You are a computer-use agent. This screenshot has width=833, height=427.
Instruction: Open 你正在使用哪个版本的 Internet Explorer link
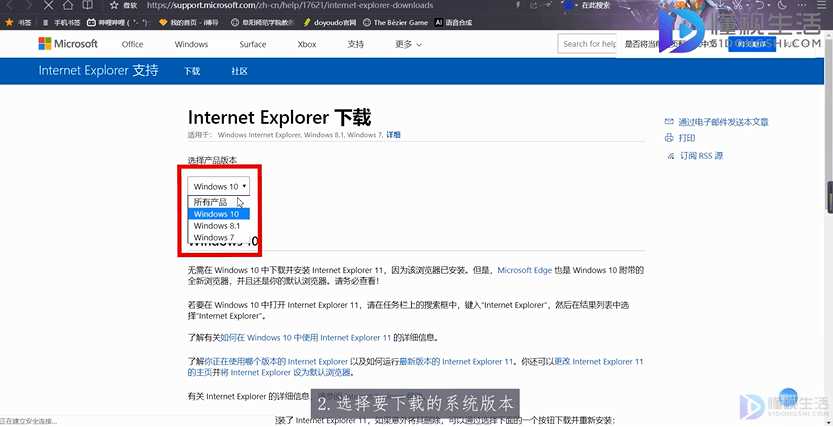276,361
